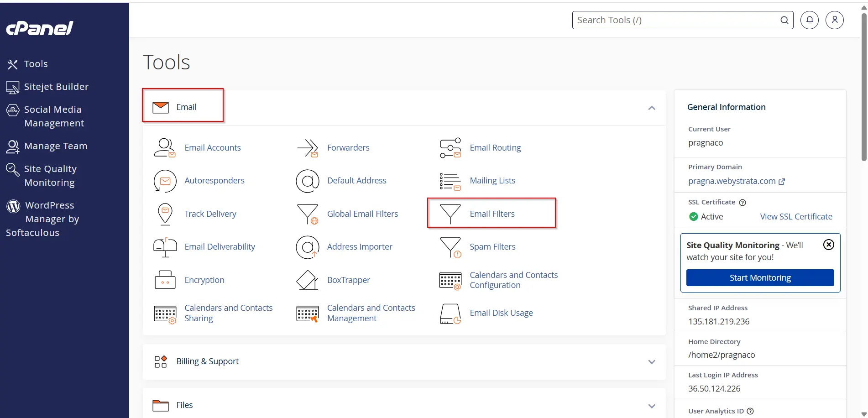Open the Global Email Filters link
The width and height of the screenshot is (868, 418).
[x=362, y=214]
